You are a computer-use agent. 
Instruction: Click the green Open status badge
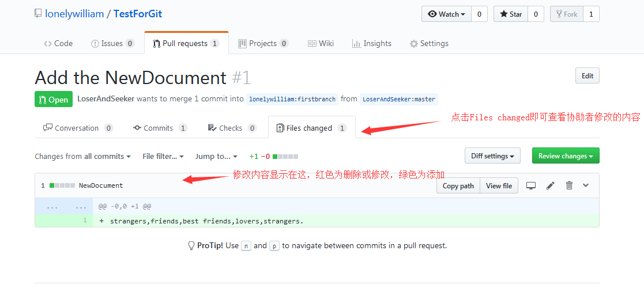coord(54,99)
